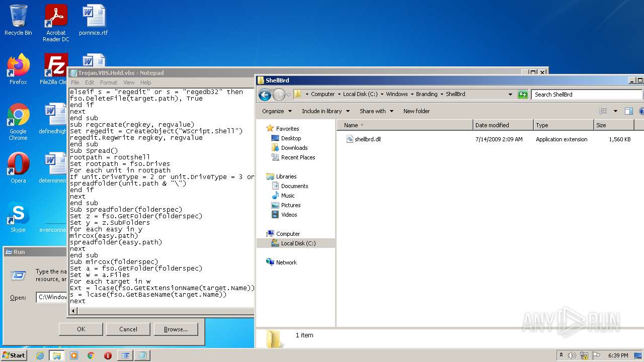
Task: Expand view options dropdown arrow
Action: [615, 111]
